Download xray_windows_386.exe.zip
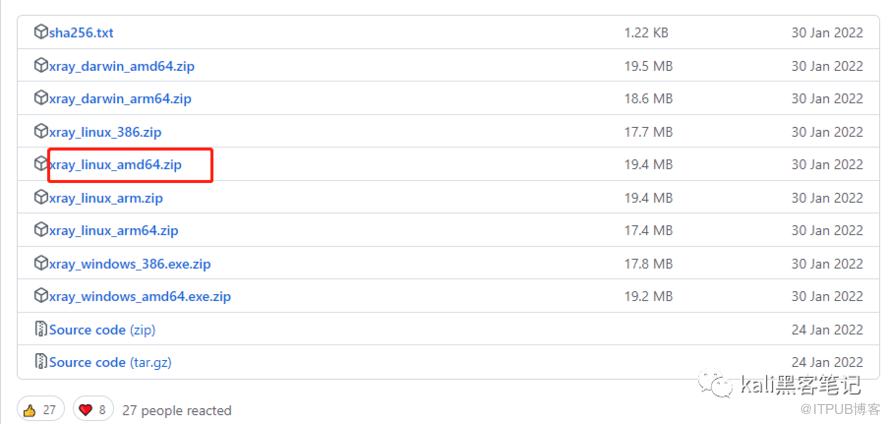 point(130,264)
